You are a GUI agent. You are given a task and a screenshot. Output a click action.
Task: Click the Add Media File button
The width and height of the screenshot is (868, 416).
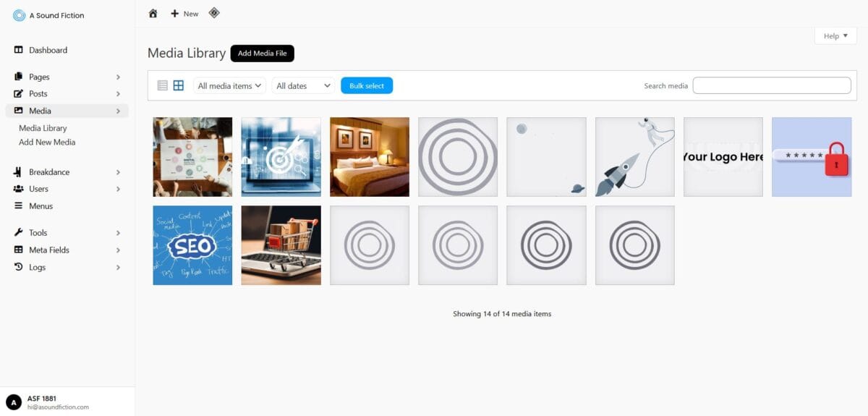click(263, 54)
